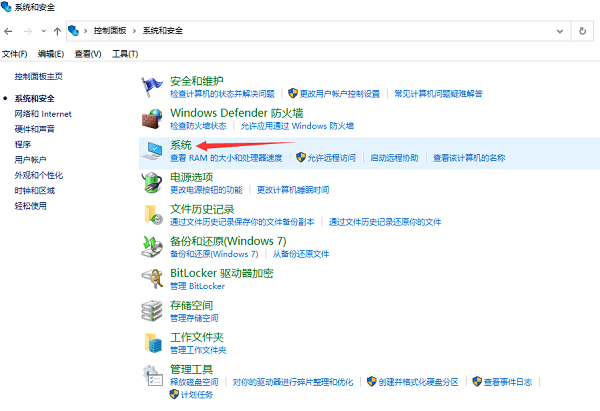
Task: Click 查看该计算机的名称 link
Action: 469,158
